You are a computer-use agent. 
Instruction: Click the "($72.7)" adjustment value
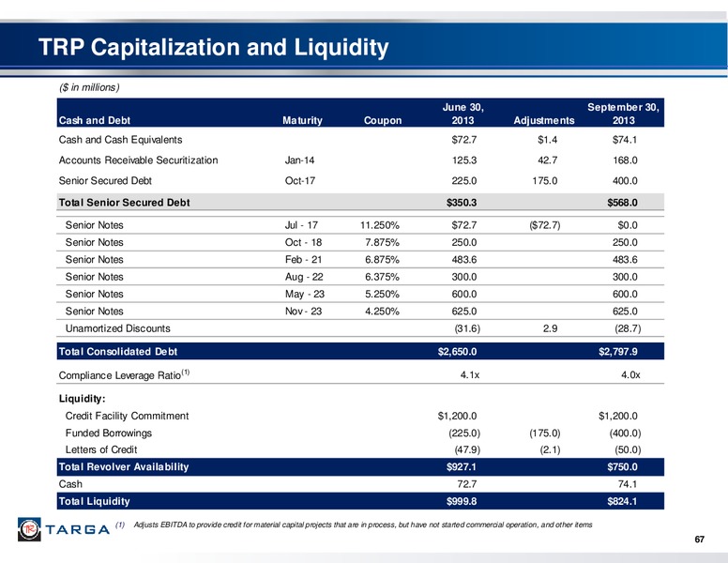click(545, 225)
